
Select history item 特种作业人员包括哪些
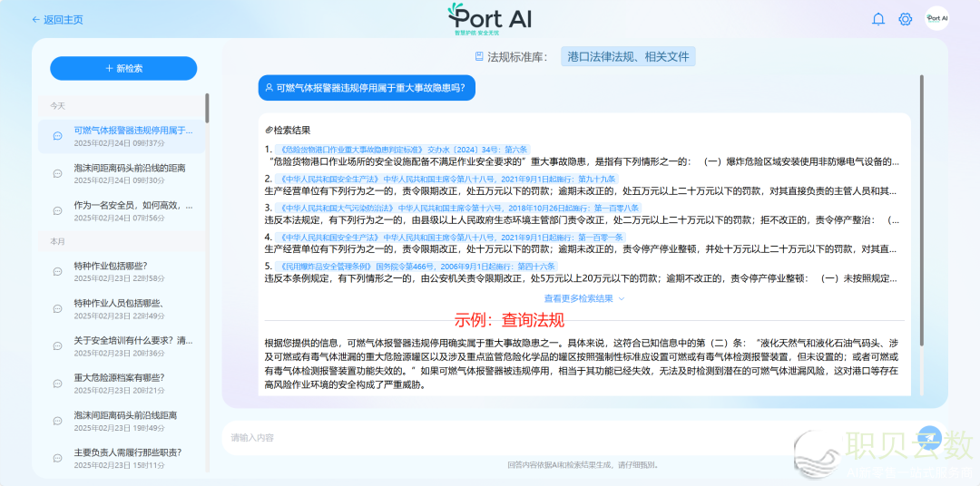[118, 303]
